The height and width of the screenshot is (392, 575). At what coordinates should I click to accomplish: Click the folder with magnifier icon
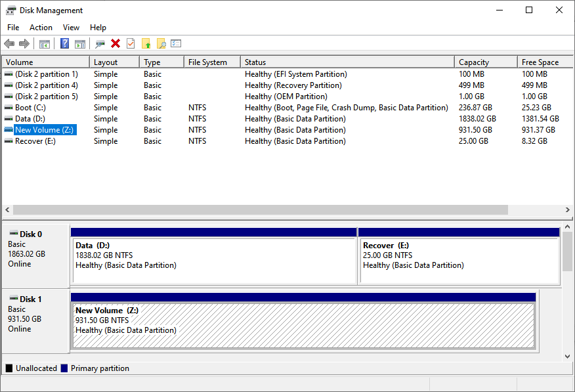[x=161, y=44]
